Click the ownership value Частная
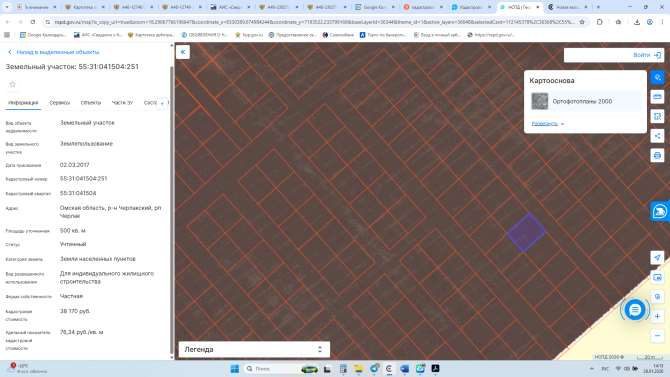670x377 pixels. pyautogui.click(x=71, y=296)
